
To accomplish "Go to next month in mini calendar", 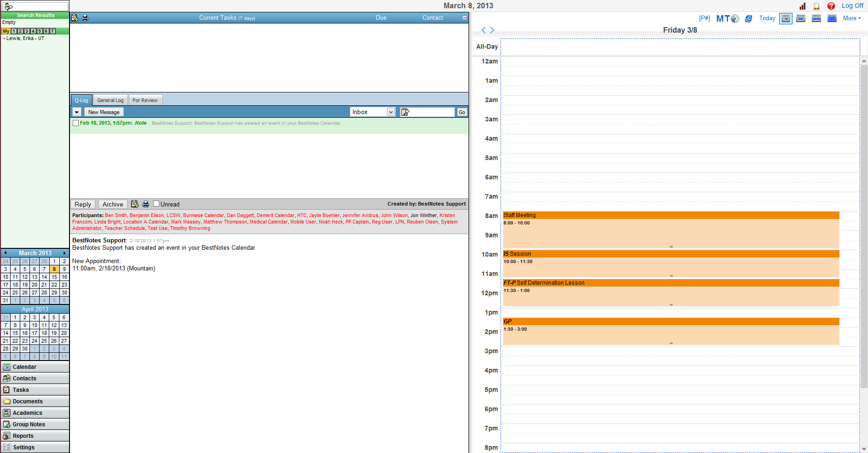I will [x=64, y=253].
